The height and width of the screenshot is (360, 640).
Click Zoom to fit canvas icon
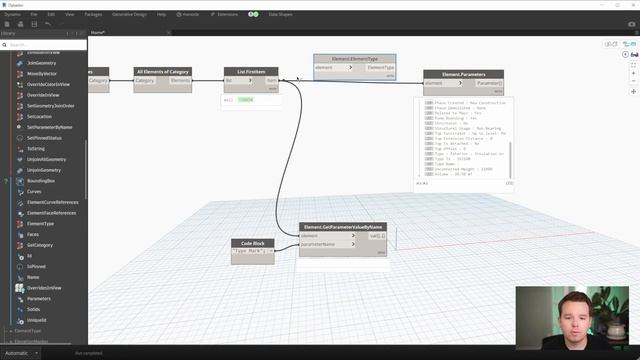click(633, 65)
